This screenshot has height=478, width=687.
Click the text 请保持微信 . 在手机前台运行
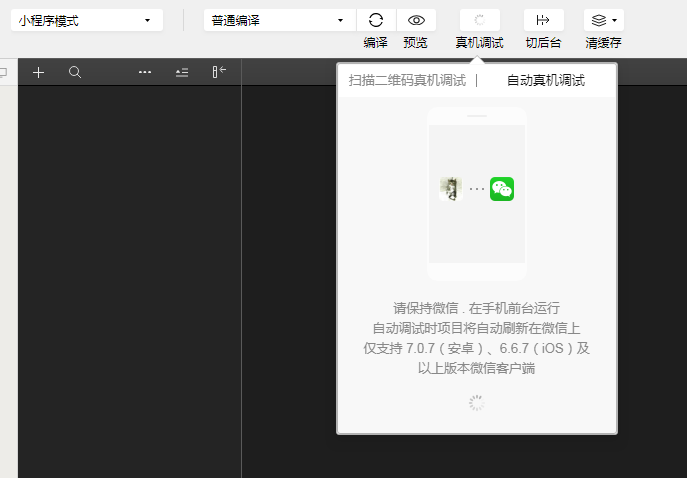pos(477,308)
